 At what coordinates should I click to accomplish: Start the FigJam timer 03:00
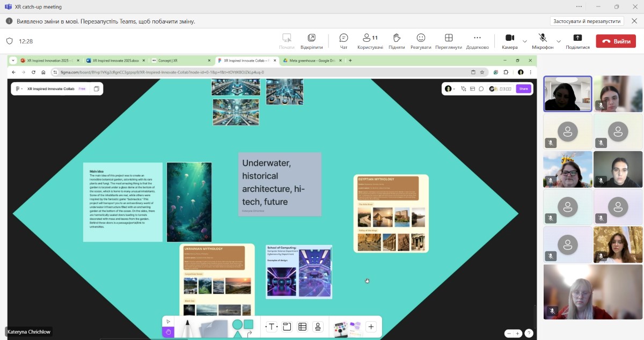coord(501,88)
